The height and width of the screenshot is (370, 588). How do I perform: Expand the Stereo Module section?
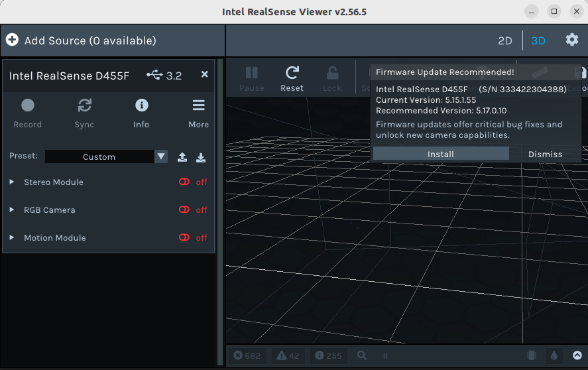12,182
